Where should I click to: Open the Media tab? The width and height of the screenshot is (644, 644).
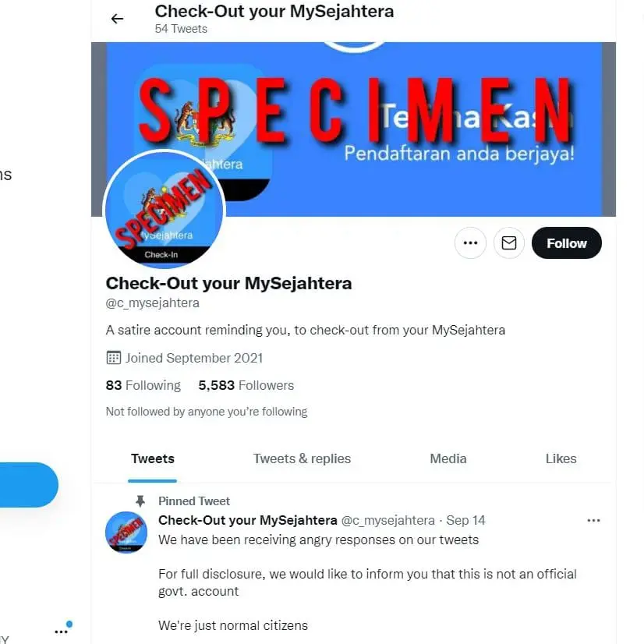pyautogui.click(x=448, y=458)
